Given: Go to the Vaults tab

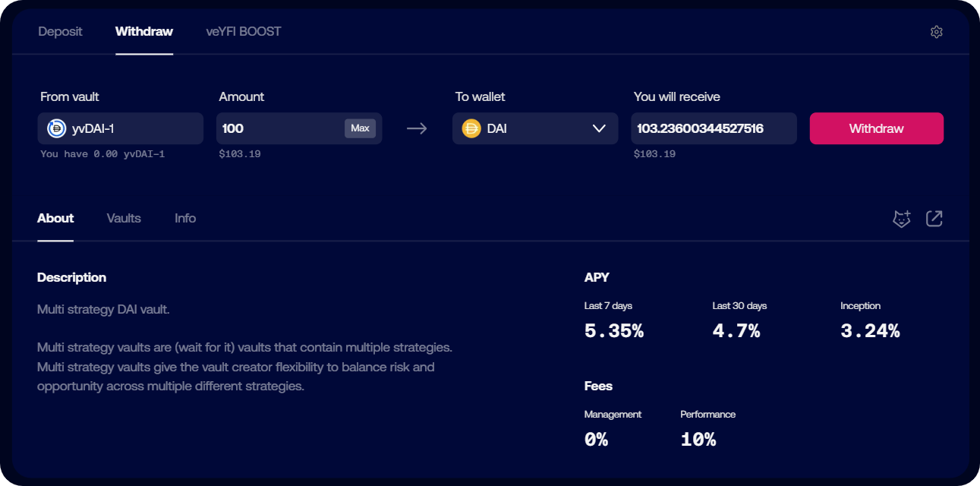Looking at the screenshot, I should click(124, 219).
